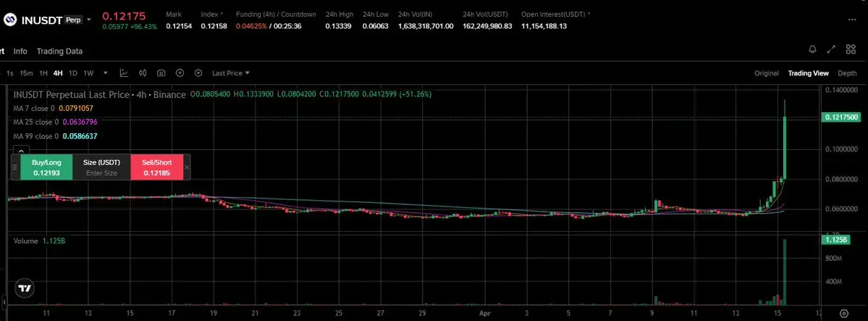
Task: Click the 24h Vol(USDT) value 162,249,980.83
Action: point(488,26)
